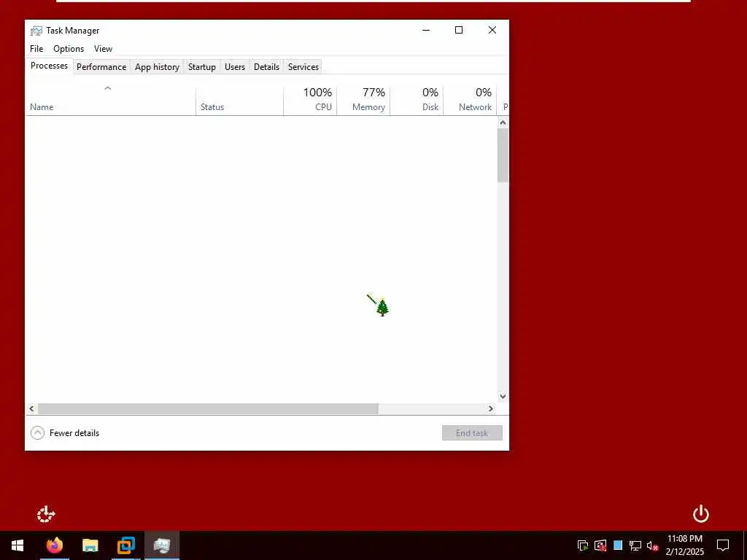Sort by Memory column showing 77%
Screen dimensions: 747x560
point(363,101)
